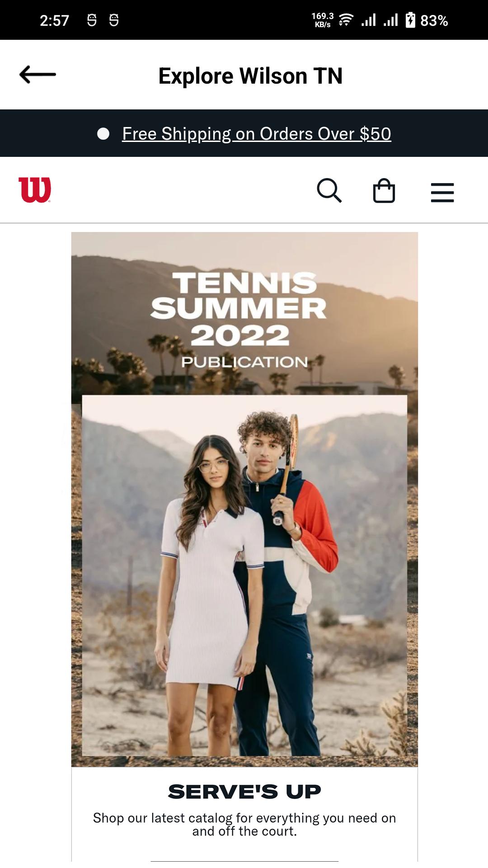Tap the first notification icon beside the clock
The height and width of the screenshot is (868, 488).
[x=92, y=20]
